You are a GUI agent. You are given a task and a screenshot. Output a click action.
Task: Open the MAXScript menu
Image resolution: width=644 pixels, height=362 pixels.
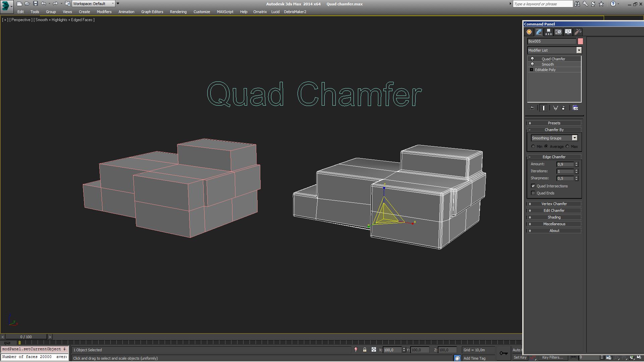[x=225, y=12]
